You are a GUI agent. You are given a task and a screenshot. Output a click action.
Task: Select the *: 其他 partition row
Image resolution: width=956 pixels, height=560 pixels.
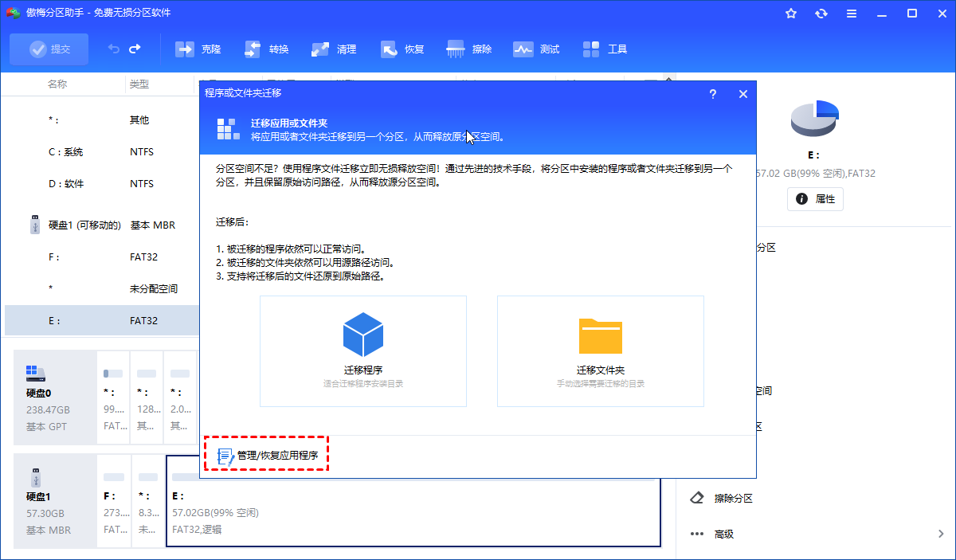pos(100,119)
